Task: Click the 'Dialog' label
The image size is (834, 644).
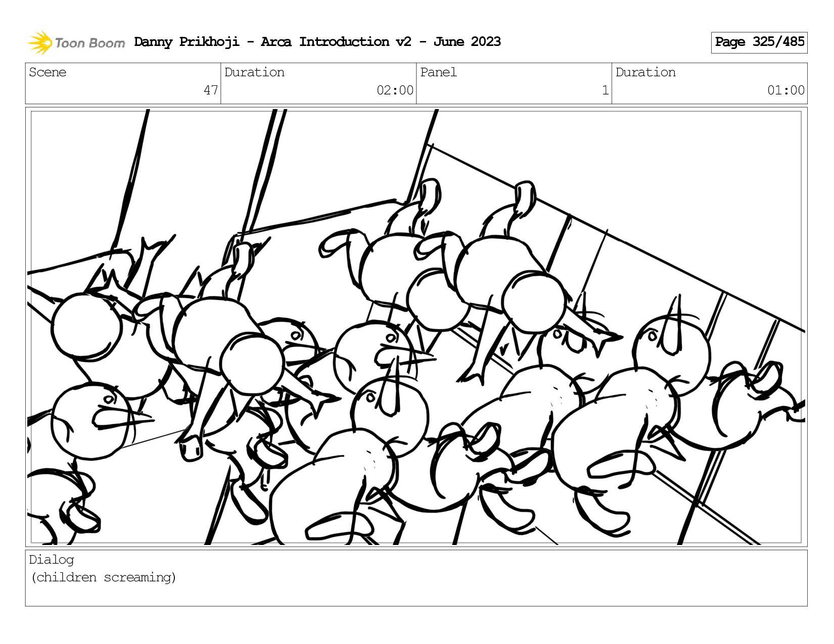Action: [x=52, y=560]
